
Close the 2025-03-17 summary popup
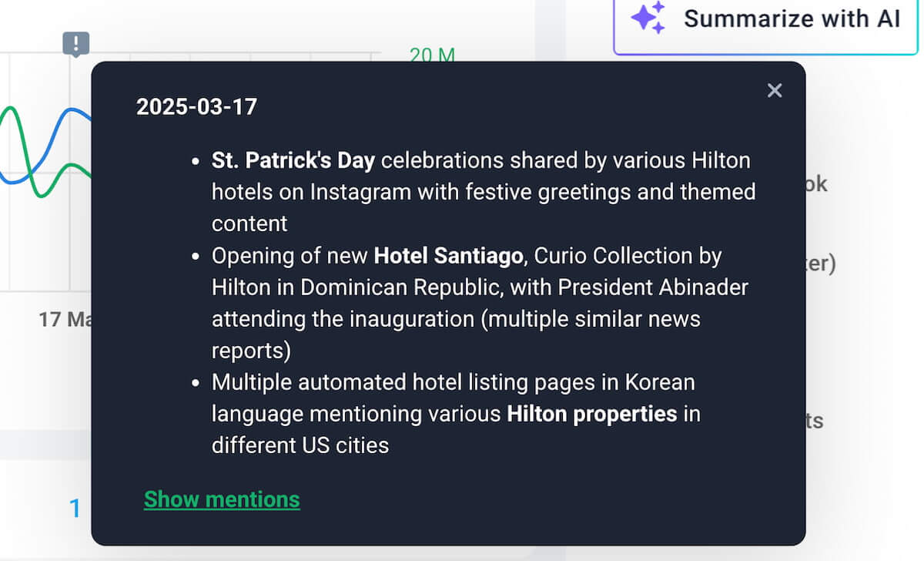point(774,90)
